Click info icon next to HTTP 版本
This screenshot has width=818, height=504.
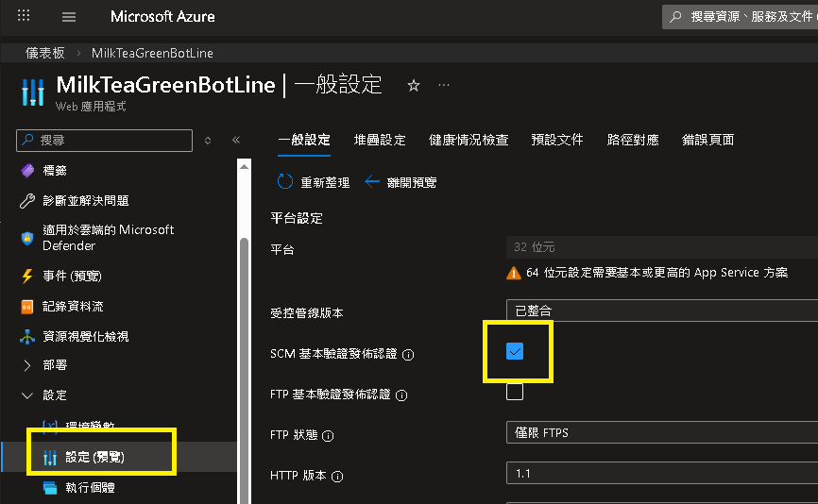point(336,476)
